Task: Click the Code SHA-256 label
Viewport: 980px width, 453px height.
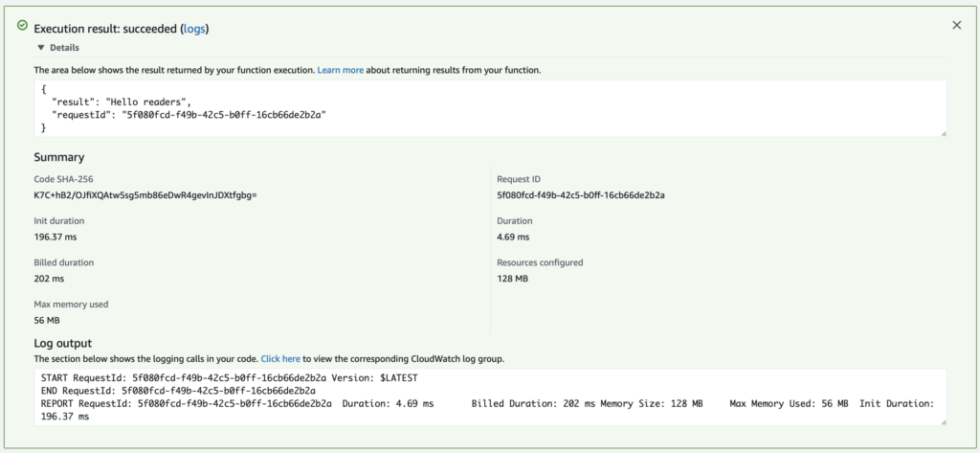Action: click(x=63, y=179)
